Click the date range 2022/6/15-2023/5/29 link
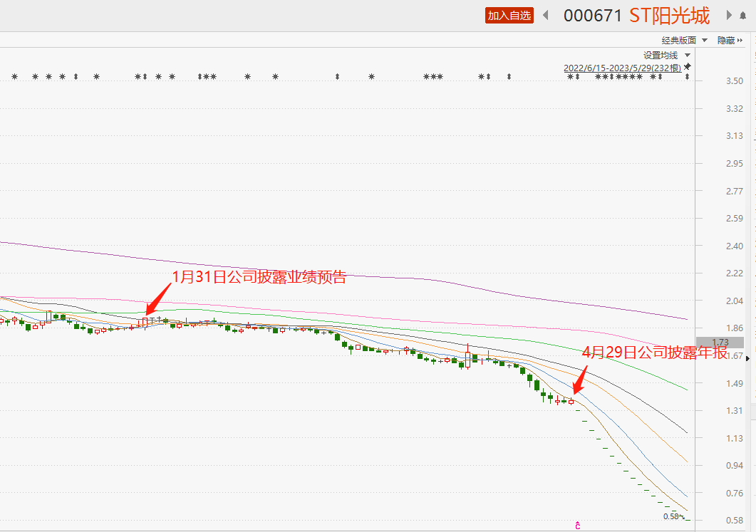756x532 pixels. tap(622, 68)
